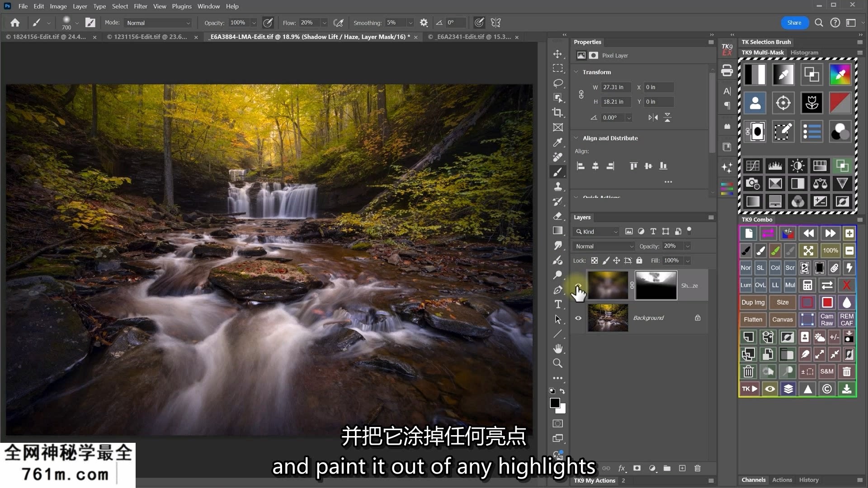This screenshot has width=868, height=488.
Task: Add a layer style fx
Action: click(622, 468)
